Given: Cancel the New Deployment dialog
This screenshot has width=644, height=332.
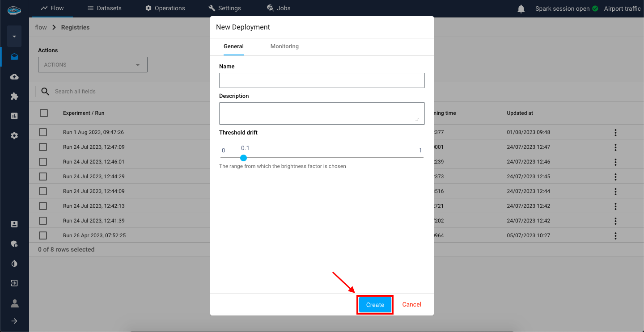Looking at the screenshot, I should tap(411, 305).
